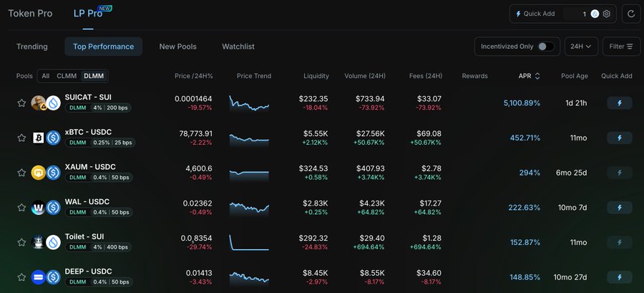Click SUICAT pool DLMM 4% 200 bps badge
This screenshot has width=644, height=293.
[98, 107]
